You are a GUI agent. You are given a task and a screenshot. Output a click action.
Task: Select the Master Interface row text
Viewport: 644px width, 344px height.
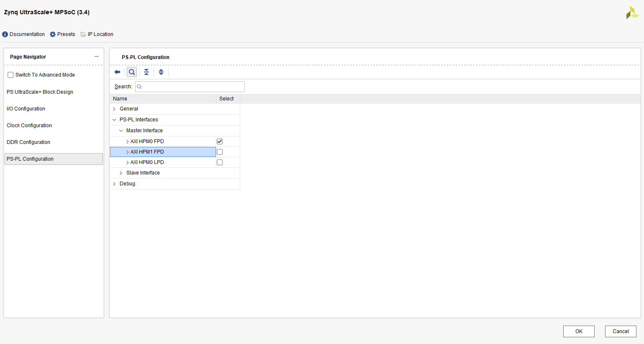pos(144,131)
